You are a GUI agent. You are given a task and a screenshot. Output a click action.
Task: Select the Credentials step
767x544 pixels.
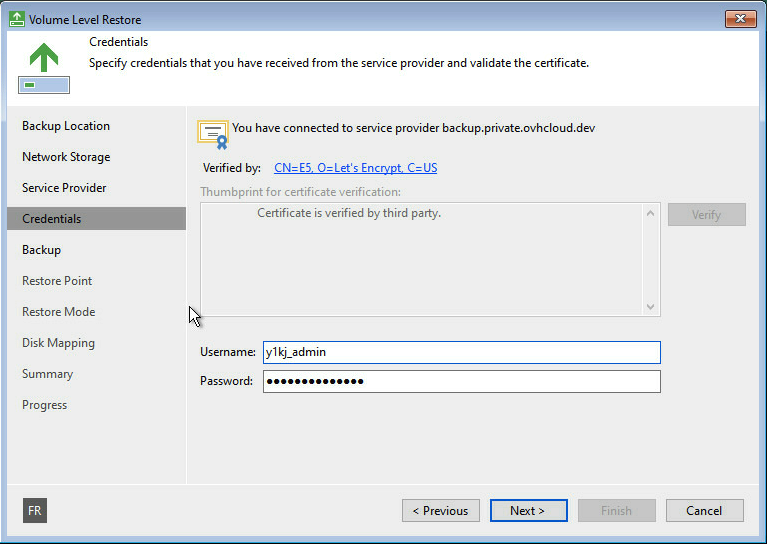point(97,219)
